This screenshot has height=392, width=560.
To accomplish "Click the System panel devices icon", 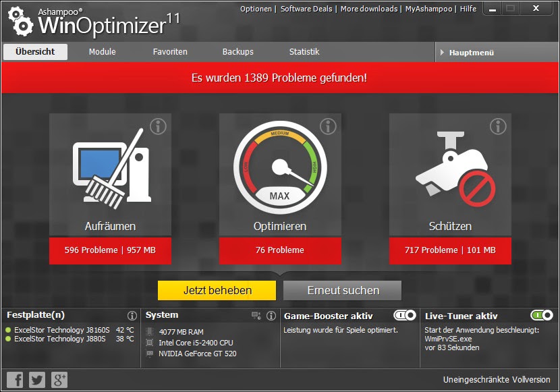I will (x=256, y=316).
